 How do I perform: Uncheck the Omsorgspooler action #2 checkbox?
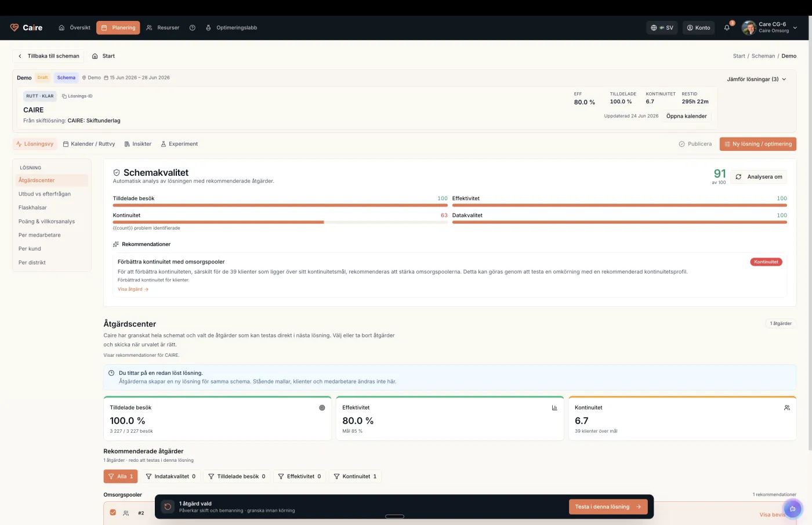click(113, 513)
